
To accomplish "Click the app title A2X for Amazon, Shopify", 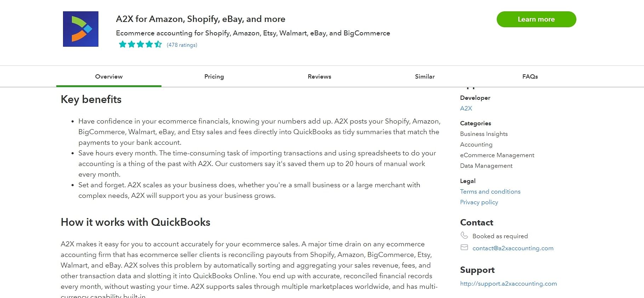I will click(x=201, y=19).
